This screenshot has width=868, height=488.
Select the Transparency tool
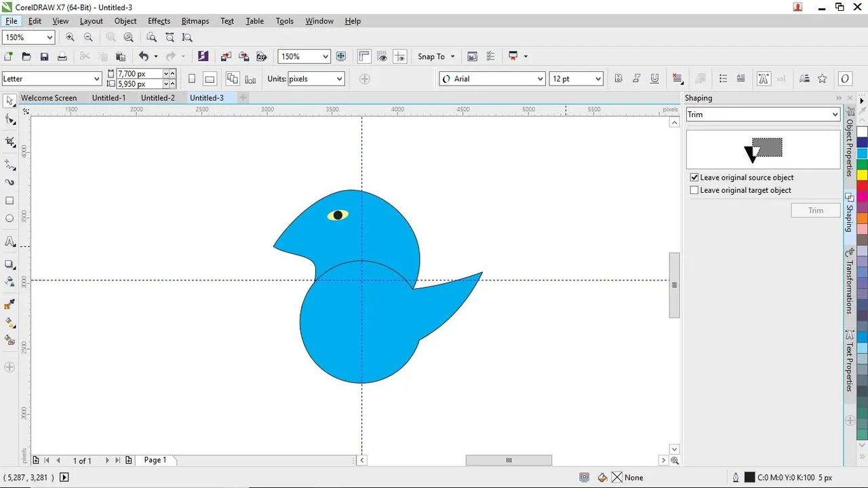(9, 282)
